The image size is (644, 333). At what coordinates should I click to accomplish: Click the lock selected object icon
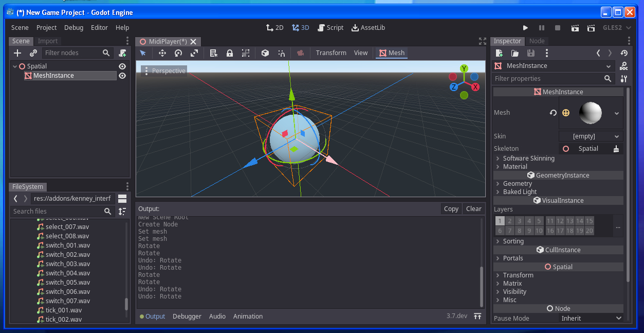(x=230, y=53)
